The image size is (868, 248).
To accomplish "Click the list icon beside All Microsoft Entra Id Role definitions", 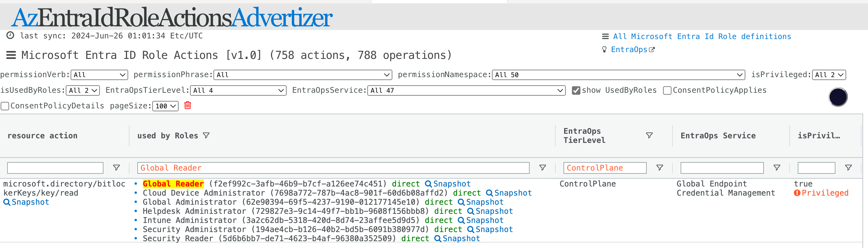I will click(605, 36).
